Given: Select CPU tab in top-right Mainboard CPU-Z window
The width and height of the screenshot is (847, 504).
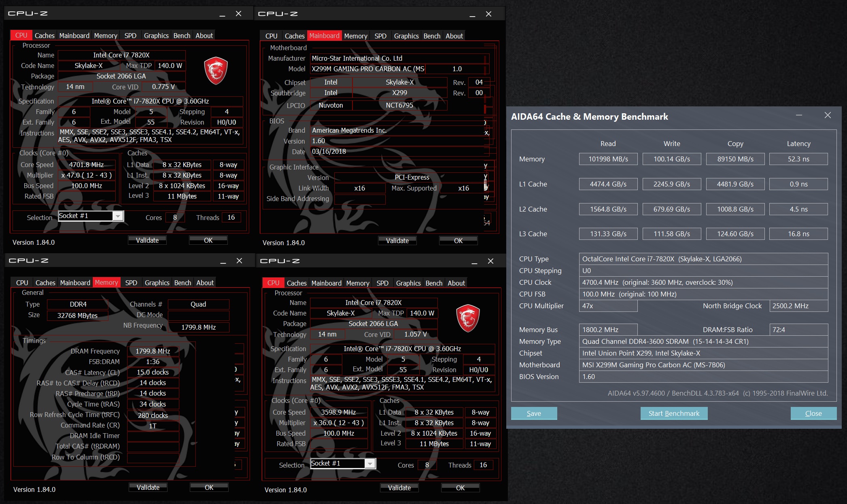Looking at the screenshot, I should (271, 36).
